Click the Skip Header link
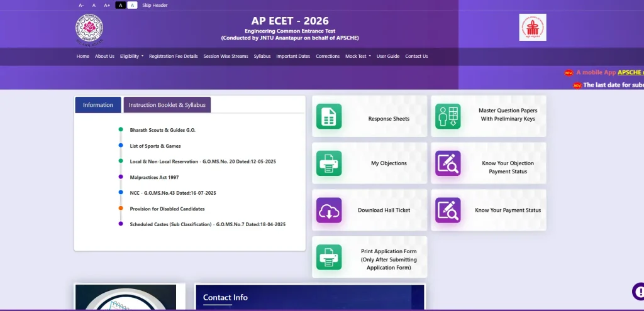The width and height of the screenshot is (644, 311). pyautogui.click(x=155, y=5)
